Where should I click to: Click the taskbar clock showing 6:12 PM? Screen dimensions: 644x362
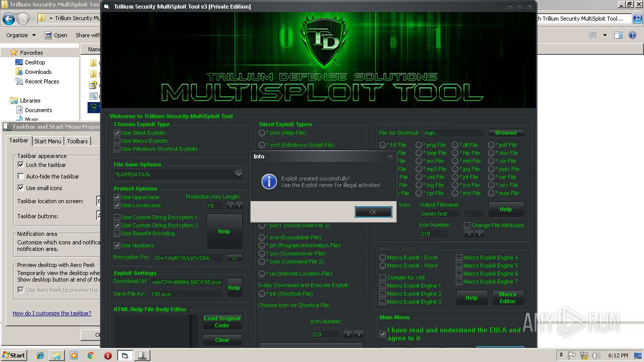[618, 355]
